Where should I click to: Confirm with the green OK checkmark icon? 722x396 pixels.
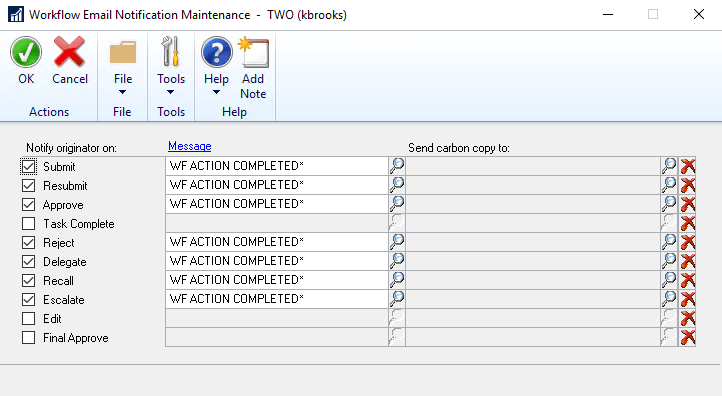point(26,52)
